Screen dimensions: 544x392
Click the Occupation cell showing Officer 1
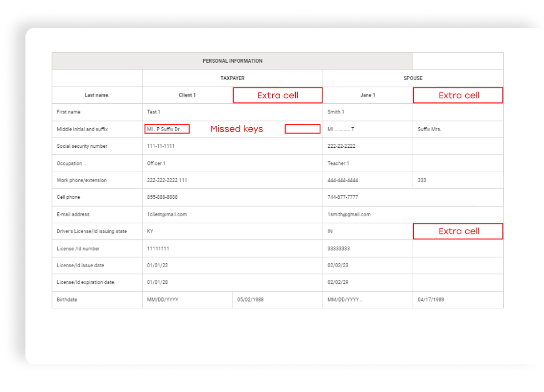tap(156, 163)
